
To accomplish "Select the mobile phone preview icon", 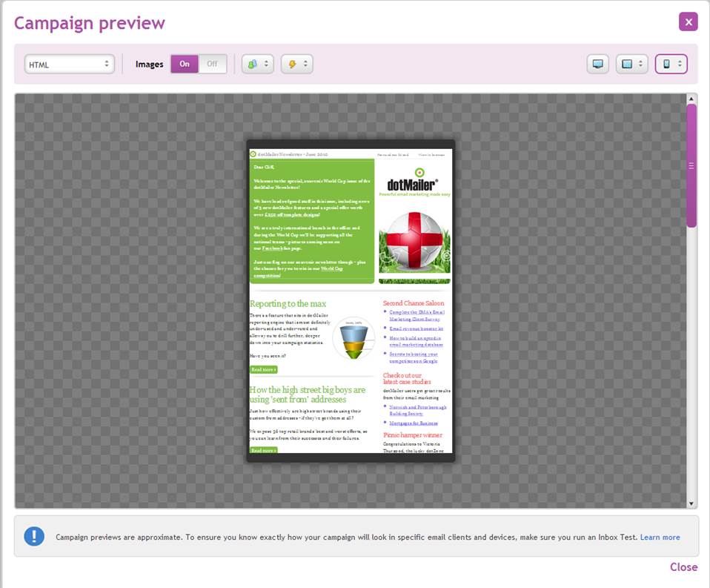I will [x=666, y=65].
